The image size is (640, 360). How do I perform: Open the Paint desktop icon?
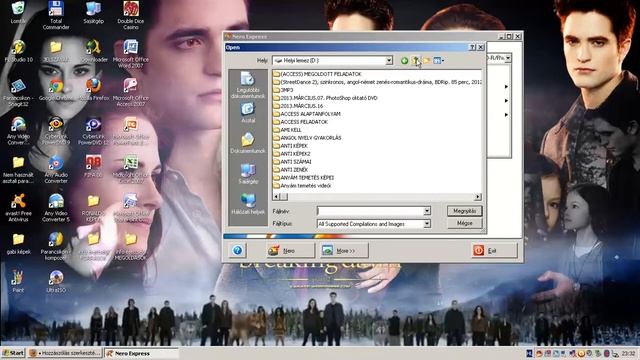coord(18,282)
